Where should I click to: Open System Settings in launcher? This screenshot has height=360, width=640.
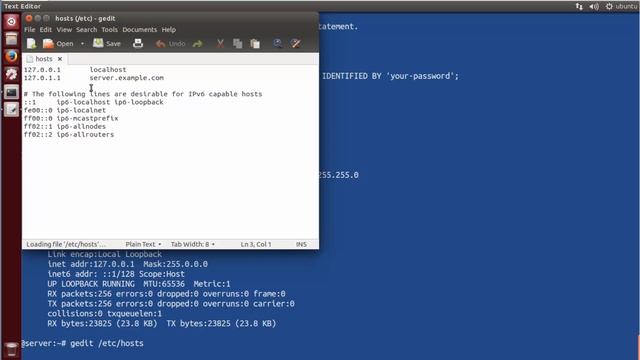pos(11,74)
